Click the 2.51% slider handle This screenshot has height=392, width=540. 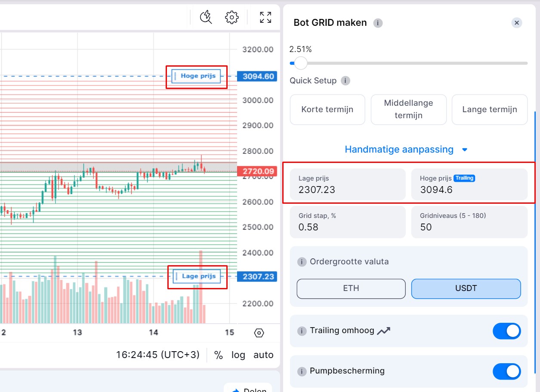click(x=301, y=63)
